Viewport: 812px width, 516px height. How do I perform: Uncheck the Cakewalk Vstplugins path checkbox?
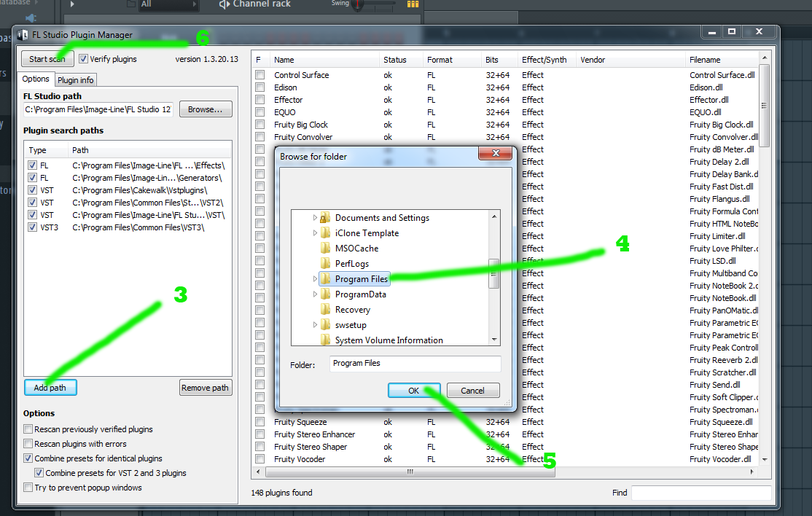coord(33,190)
